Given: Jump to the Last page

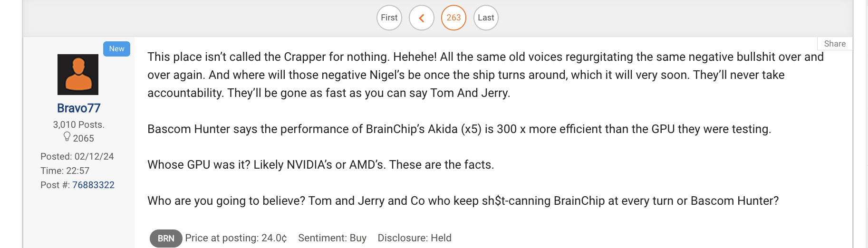Looking at the screenshot, I should point(486,18).
